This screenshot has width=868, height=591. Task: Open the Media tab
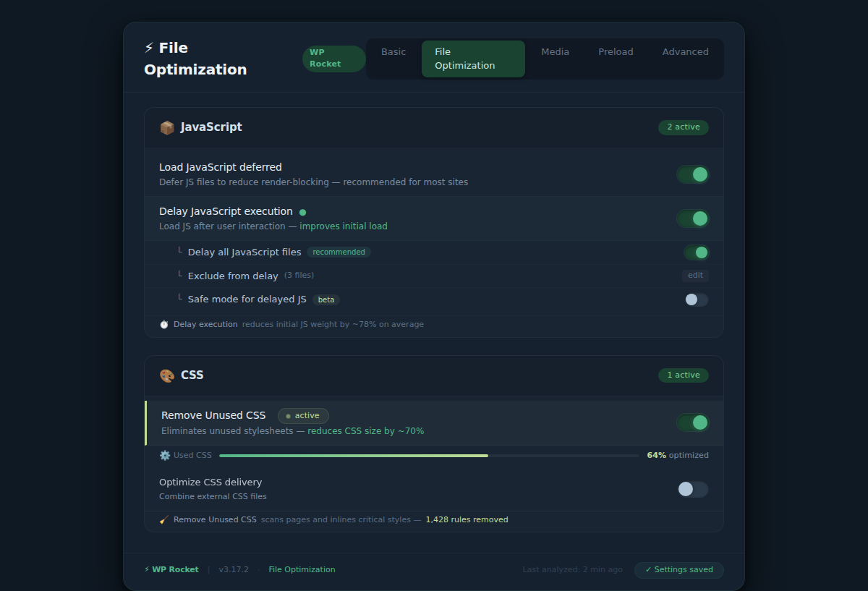[556, 52]
